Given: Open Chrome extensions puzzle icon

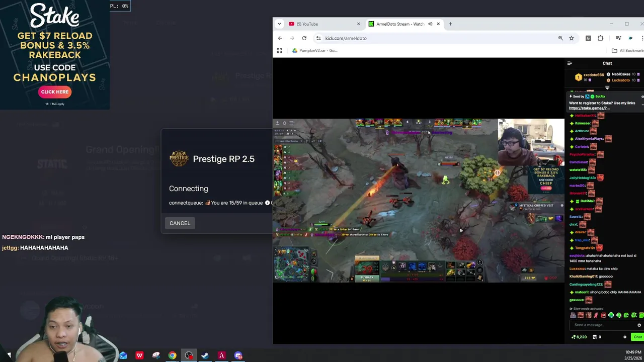Looking at the screenshot, I should (x=600, y=38).
